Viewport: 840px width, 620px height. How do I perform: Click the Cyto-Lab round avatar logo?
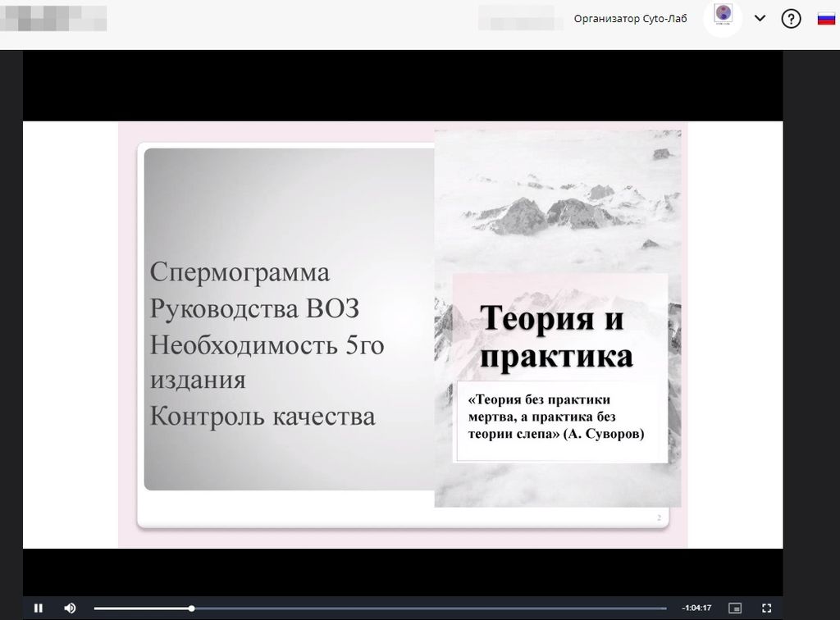723,18
